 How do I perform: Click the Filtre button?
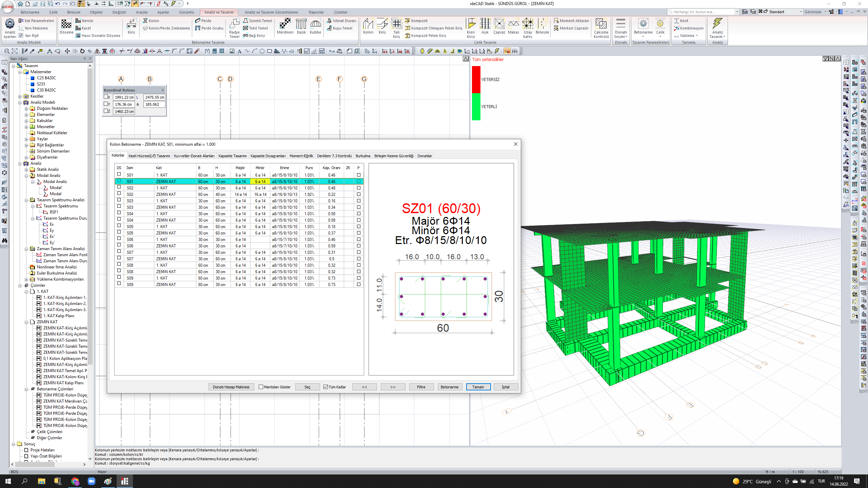[421, 387]
